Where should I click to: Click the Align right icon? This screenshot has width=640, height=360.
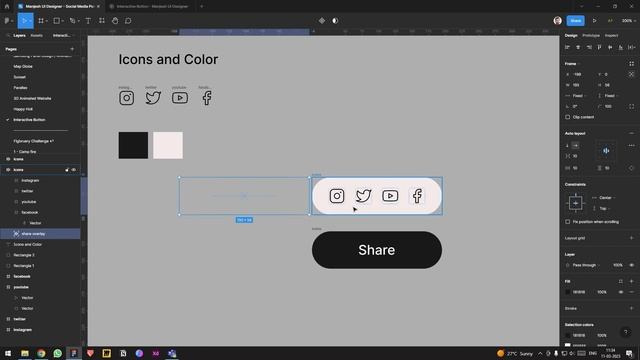pos(589,47)
